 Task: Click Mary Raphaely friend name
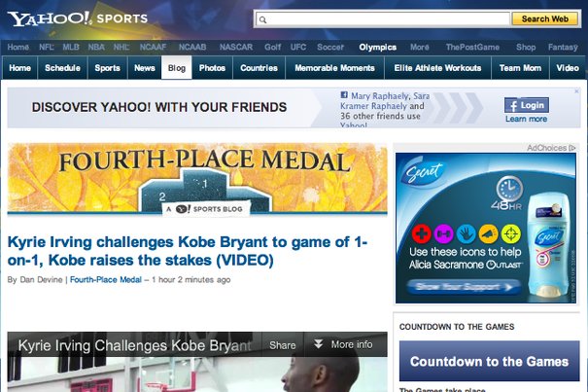tap(379, 96)
